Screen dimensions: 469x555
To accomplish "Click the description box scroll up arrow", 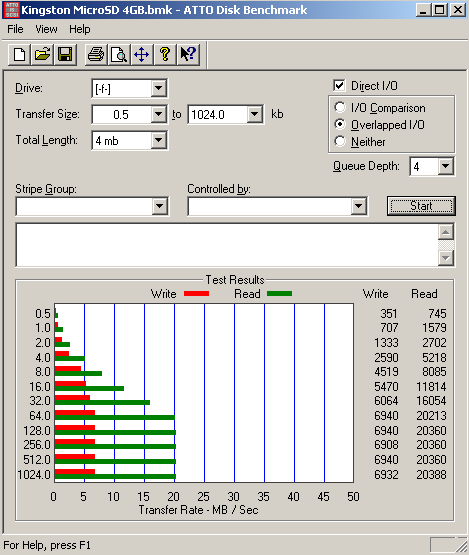I will (x=446, y=232).
